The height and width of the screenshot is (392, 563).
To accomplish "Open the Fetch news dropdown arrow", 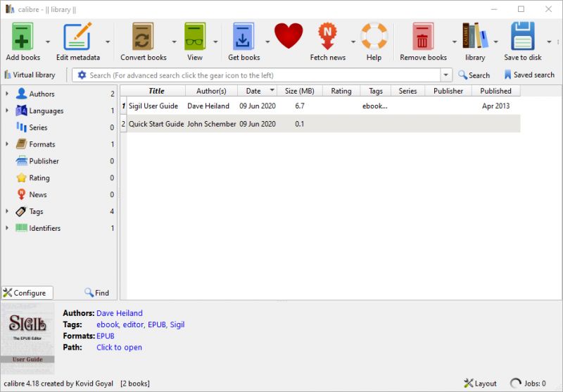I will pyautogui.click(x=353, y=42).
